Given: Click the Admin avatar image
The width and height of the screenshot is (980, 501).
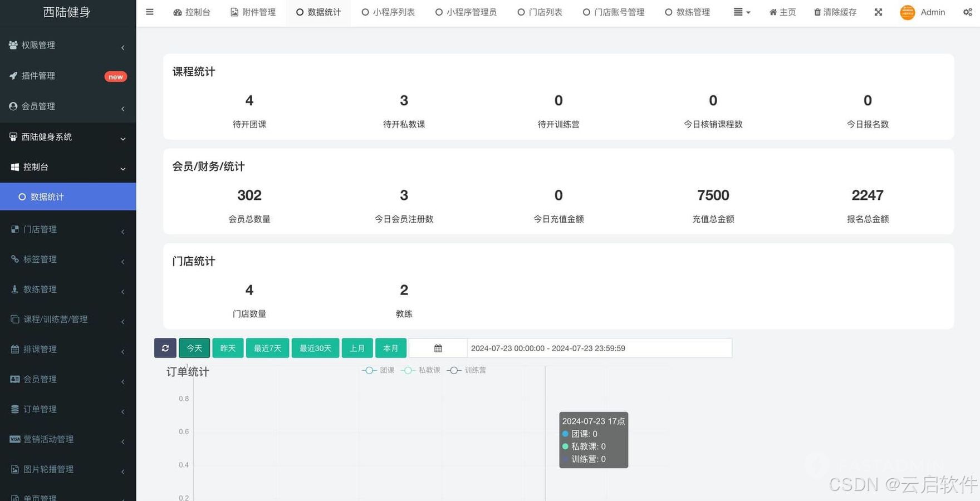Looking at the screenshot, I should coord(908,12).
